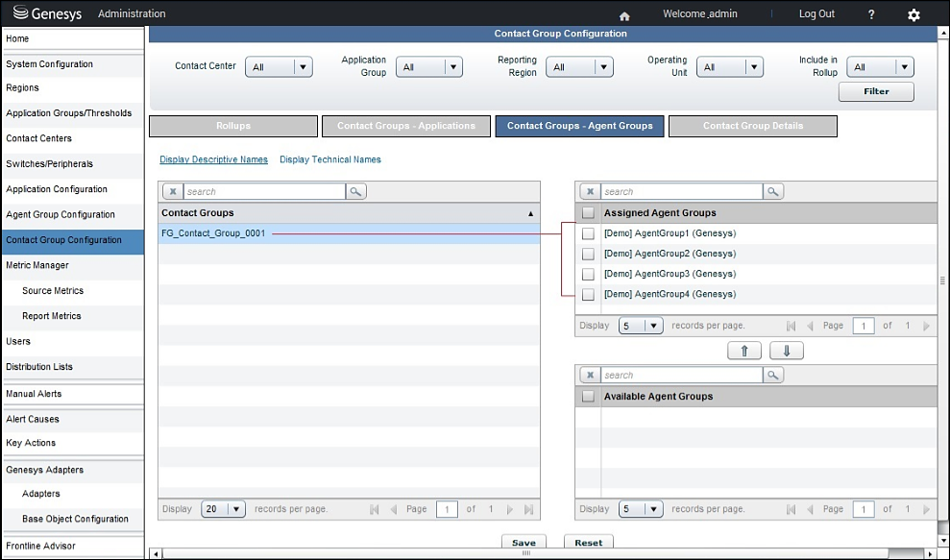
Task: Check [Demo] AgentGroup4 (Genesys)
Action: pyautogui.click(x=588, y=295)
